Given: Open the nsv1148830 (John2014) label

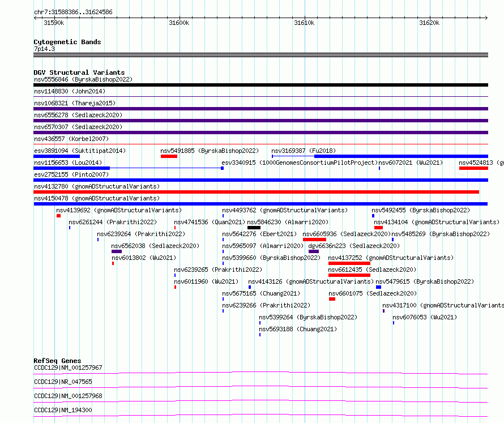Looking at the screenshot, I should pos(70,91).
